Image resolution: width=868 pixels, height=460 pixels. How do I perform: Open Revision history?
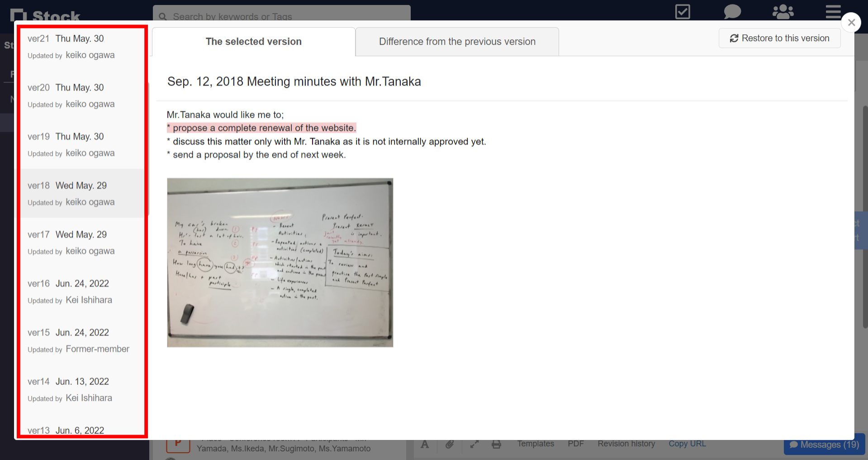(626, 444)
